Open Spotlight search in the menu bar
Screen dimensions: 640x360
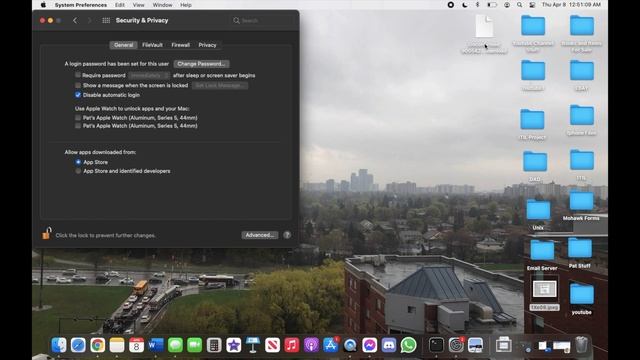click(x=519, y=5)
